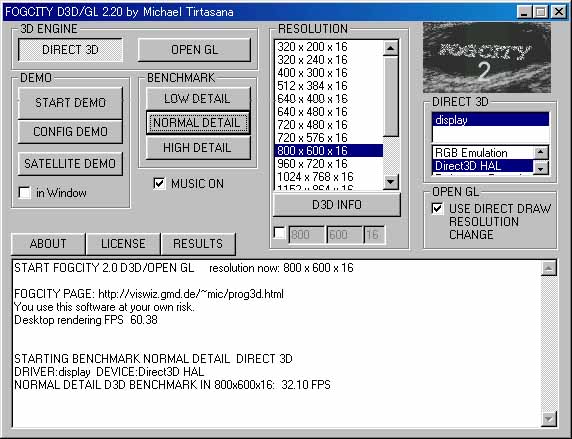Toggle USE DIRECT DRAW RESOLUTION CHANGE

(437, 209)
